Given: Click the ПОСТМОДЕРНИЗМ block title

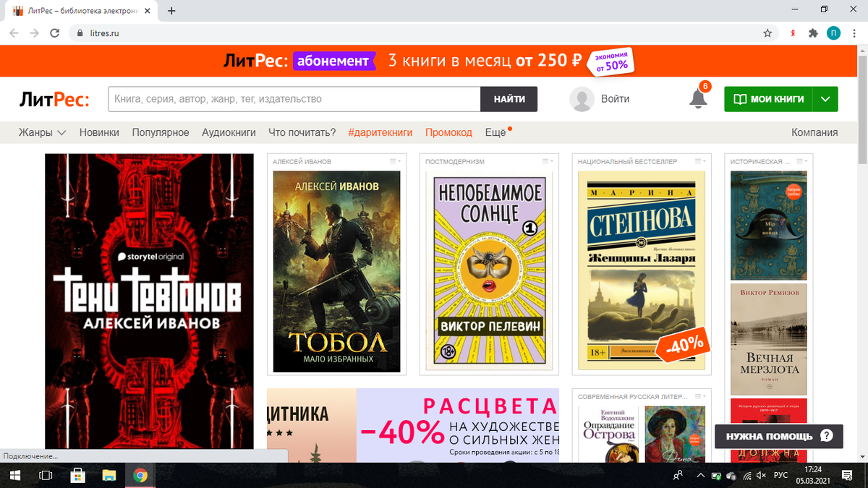Looking at the screenshot, I should (455, 161).
